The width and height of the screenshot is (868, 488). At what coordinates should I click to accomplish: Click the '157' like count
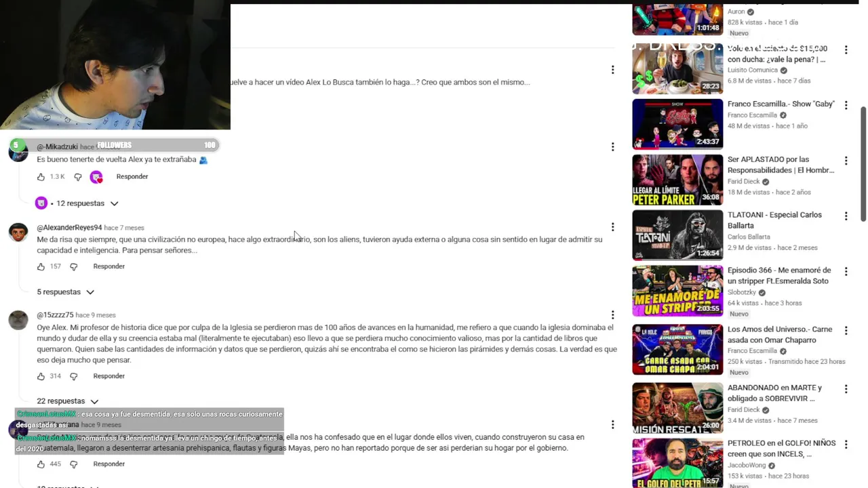pyautogui.click(x=56, y=267)
